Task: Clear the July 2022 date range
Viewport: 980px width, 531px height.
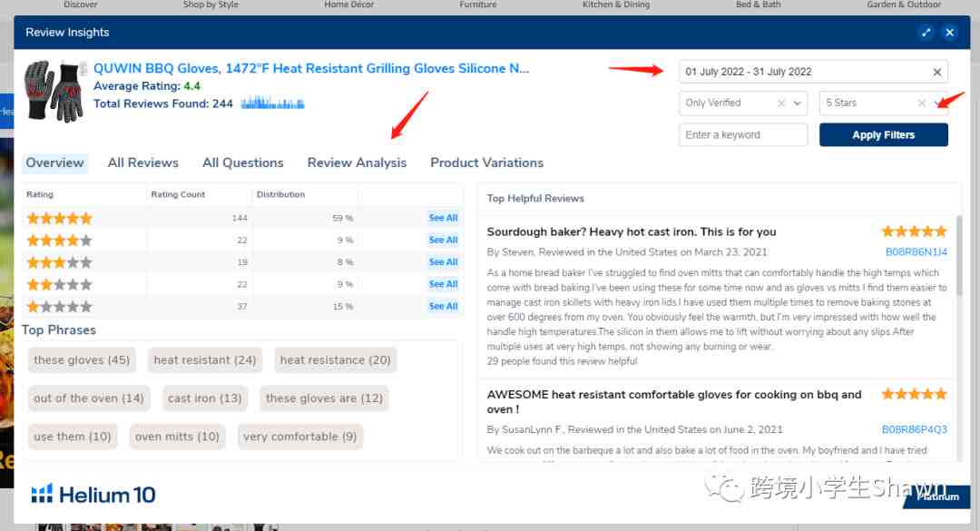Action: (x=936, y=72)
